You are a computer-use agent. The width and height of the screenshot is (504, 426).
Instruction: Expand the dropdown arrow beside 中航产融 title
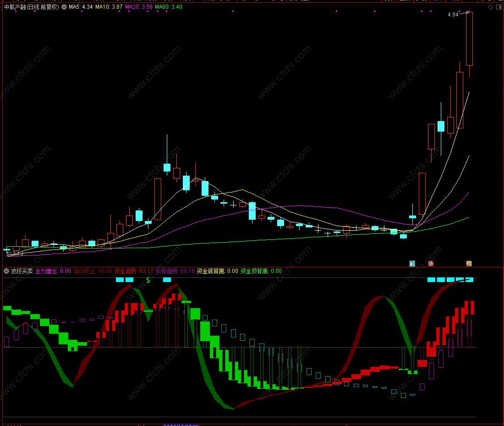pyautogui.click(x=64, y=7)
